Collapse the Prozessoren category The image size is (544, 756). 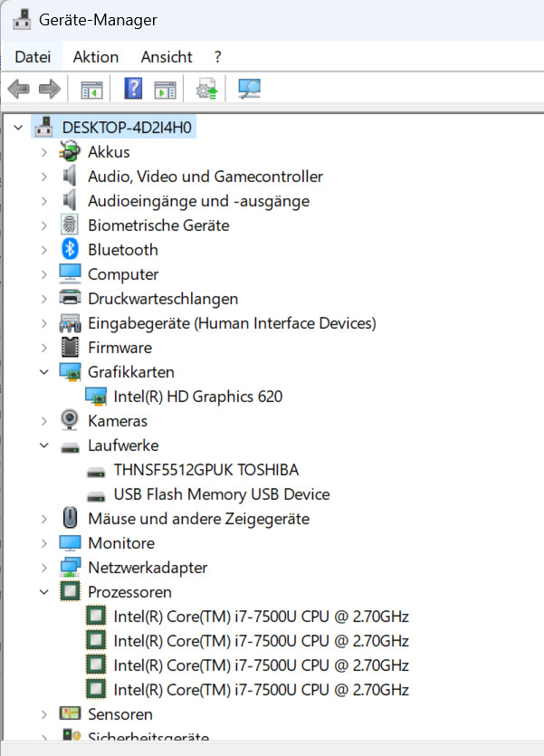43,592
